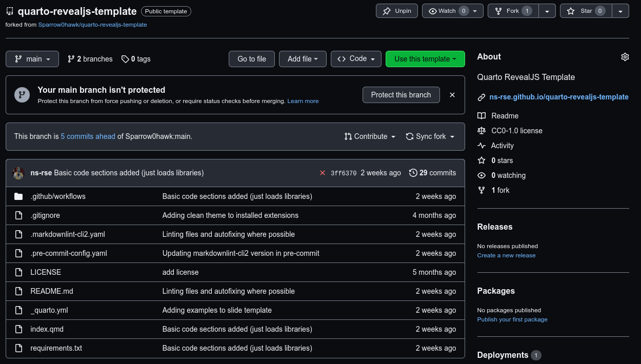Open the README.md file
Screen dimensions: 641x364
[x=52, y=291]
